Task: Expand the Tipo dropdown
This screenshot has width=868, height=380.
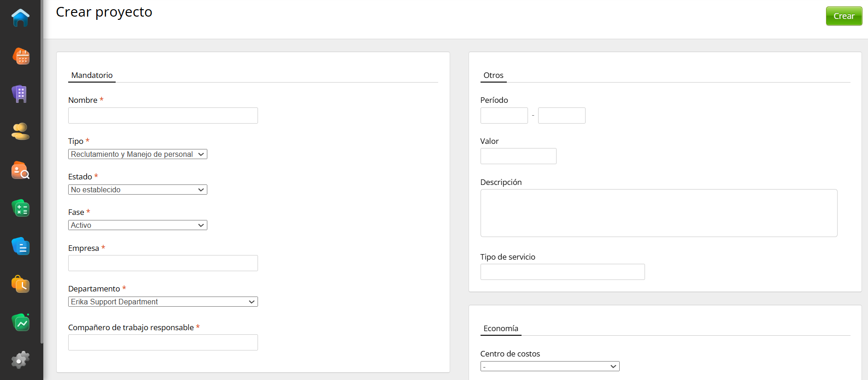Action: [x=137, y=154]
